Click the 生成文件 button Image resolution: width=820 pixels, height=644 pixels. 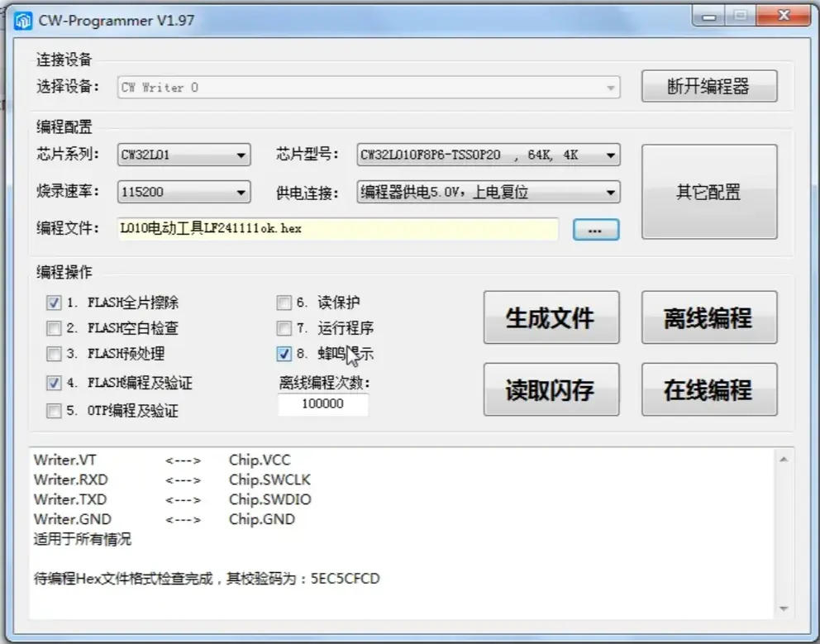[551, 317]
